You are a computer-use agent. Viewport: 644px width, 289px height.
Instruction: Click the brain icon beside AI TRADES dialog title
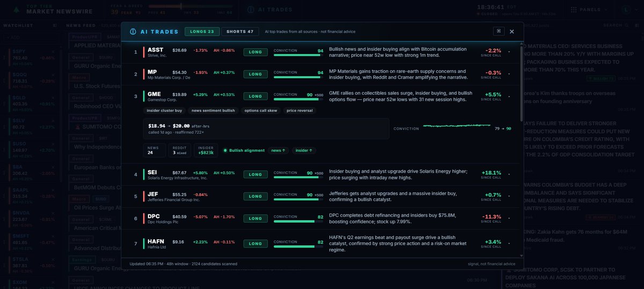(x=133, y=32)
